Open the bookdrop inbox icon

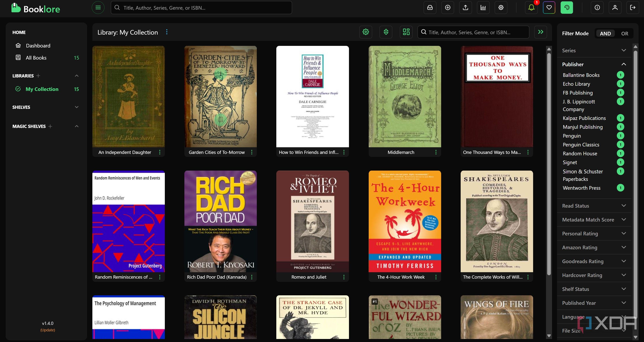[x=430, y=7]
